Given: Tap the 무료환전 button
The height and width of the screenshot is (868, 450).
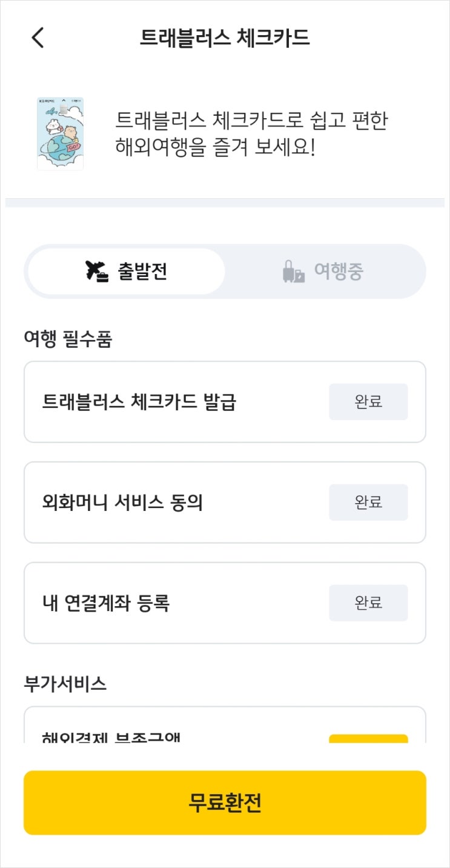Looking at the screenshot, I should [x=225, y=803].
